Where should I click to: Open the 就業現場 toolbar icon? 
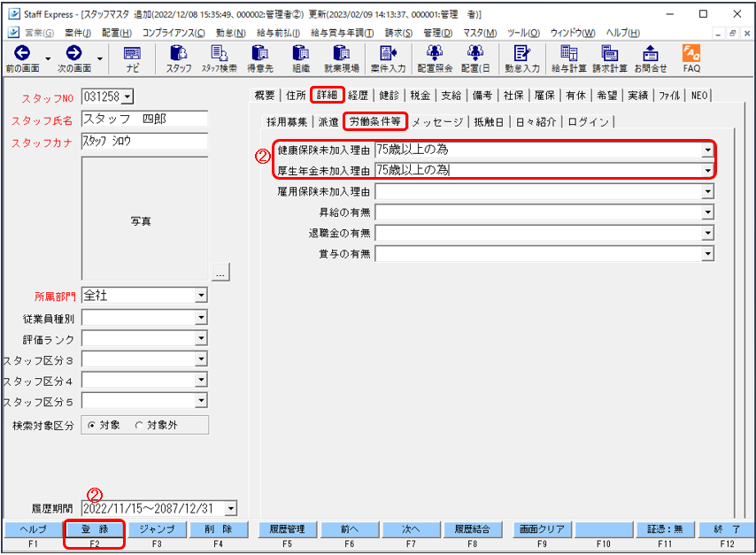(342, 58)
